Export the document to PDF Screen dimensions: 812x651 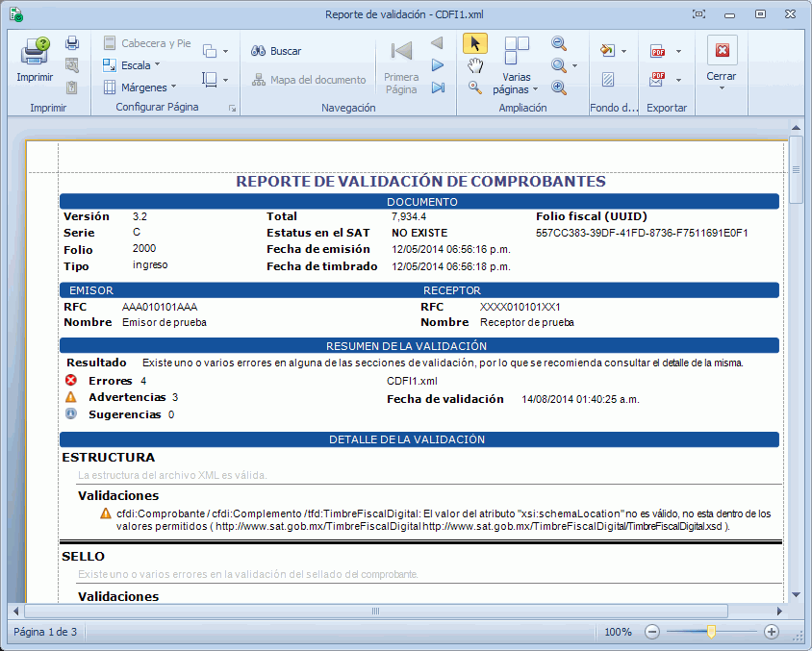point(658,51)
